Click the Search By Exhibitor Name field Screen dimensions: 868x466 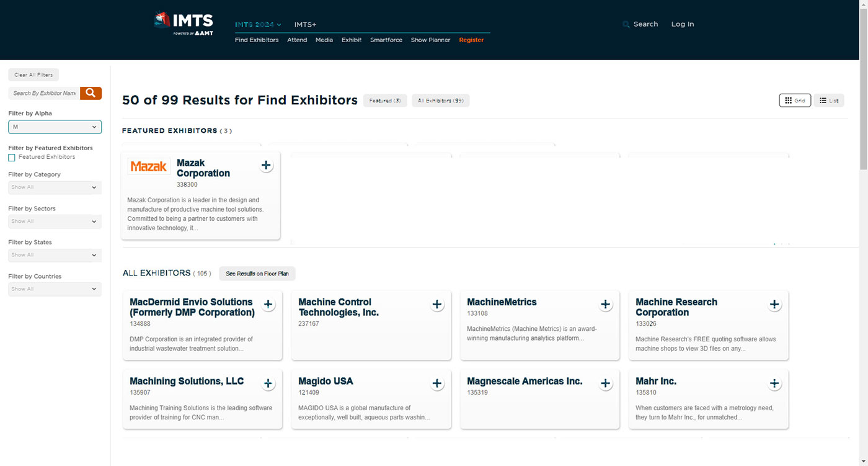click(x=44, y=93)
